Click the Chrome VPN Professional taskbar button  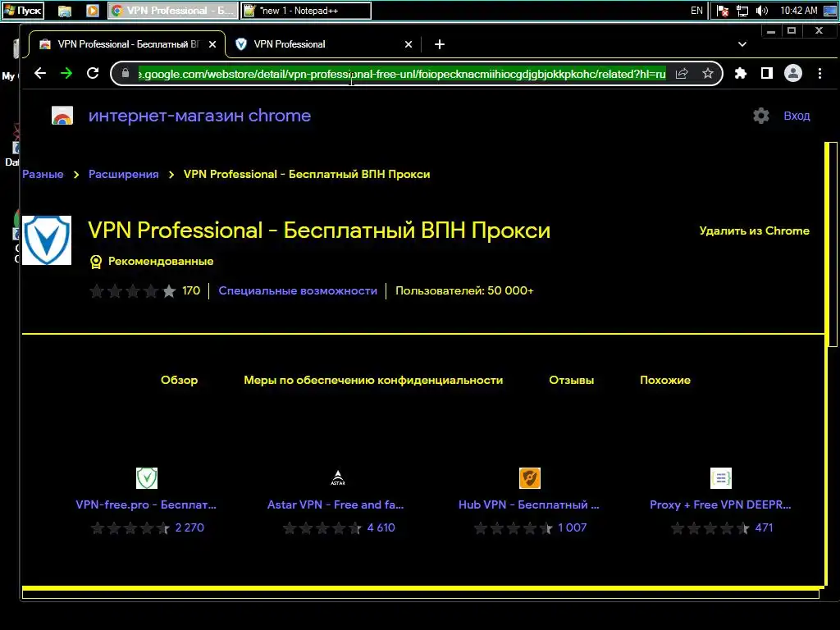click(172, 11)
